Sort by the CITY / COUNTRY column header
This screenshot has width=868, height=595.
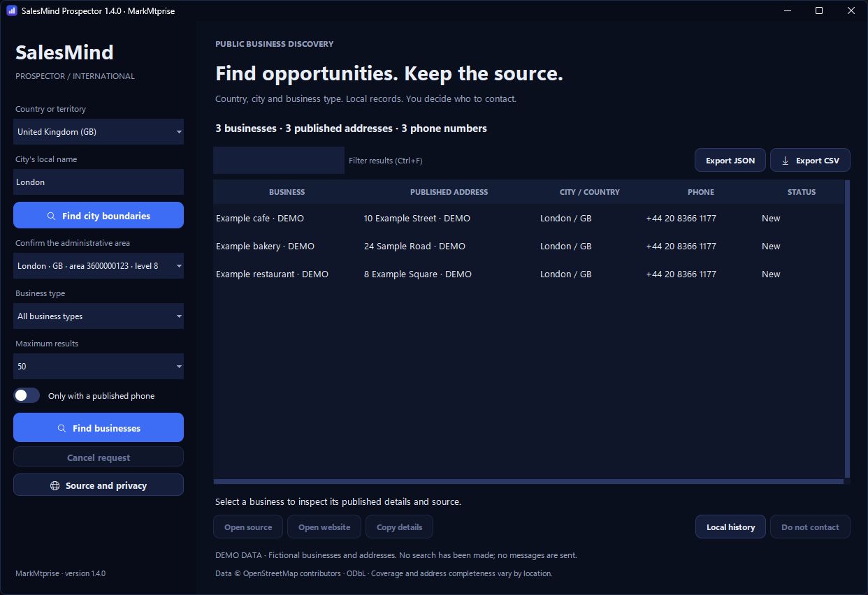pos(589,192)
